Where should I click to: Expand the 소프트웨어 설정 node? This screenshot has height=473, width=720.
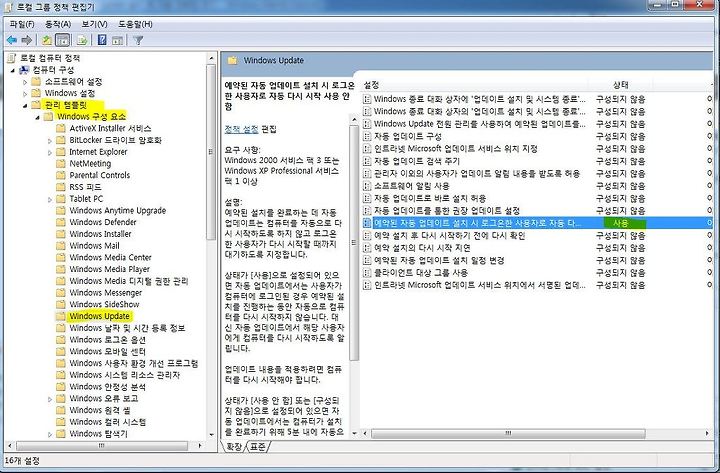[25, 82]
